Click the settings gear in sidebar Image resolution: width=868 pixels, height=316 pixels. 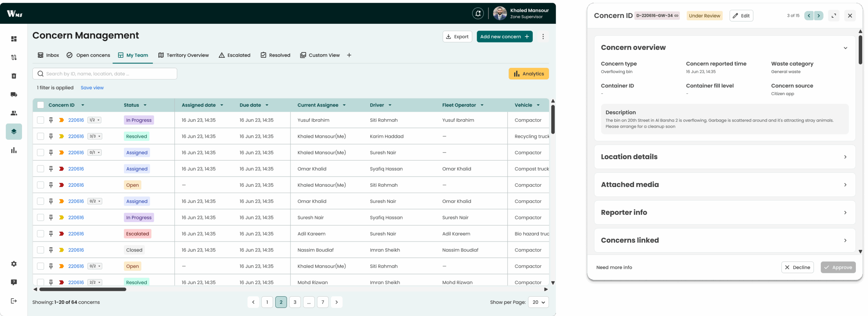pos(14,264)
